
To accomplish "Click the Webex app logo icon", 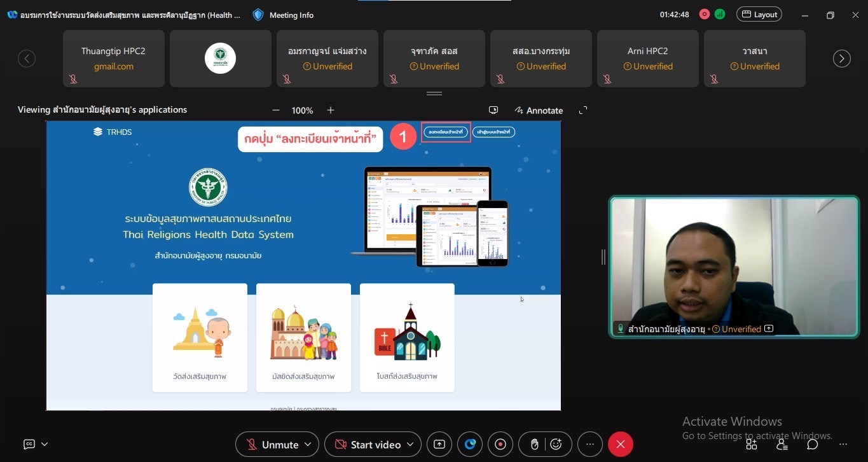I will pyautogui.click(x=12, y=15).
